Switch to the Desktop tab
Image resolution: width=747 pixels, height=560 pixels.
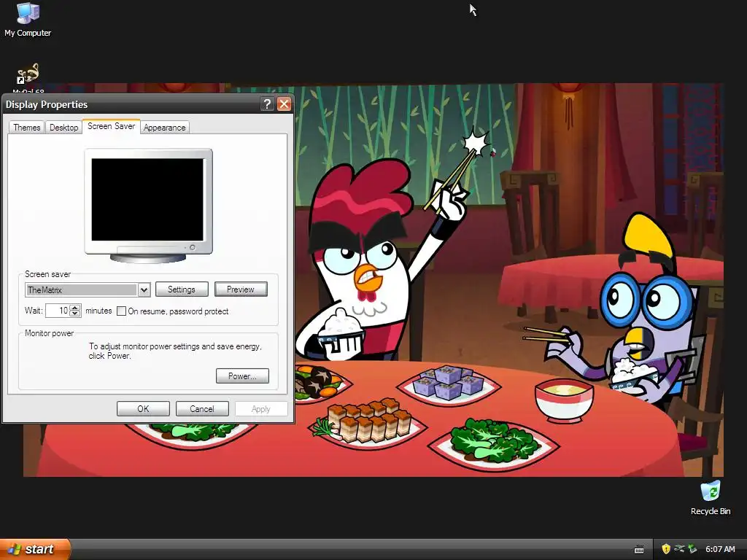pyautogui.click(x=64, y=127)
